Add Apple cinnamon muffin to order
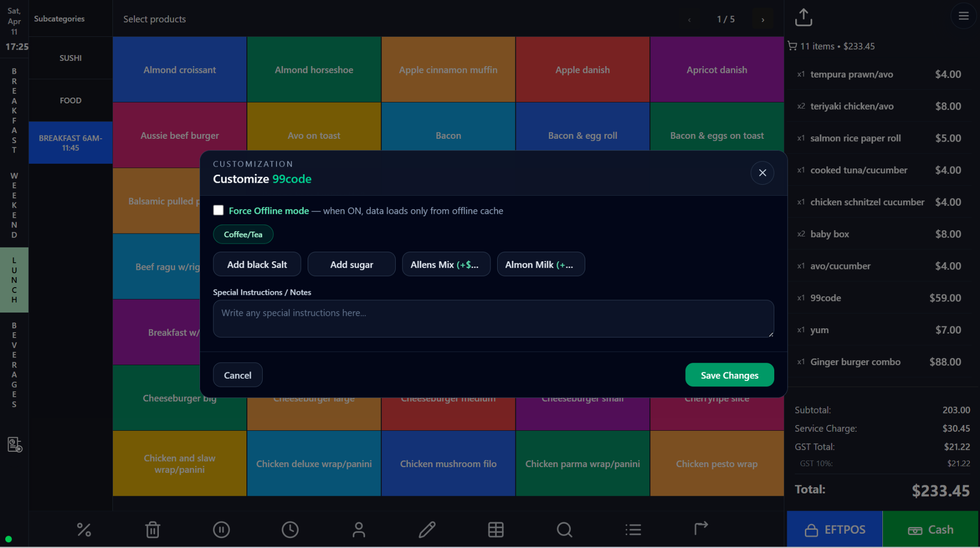This screenshot has width=980, height=548. (448, 69)
